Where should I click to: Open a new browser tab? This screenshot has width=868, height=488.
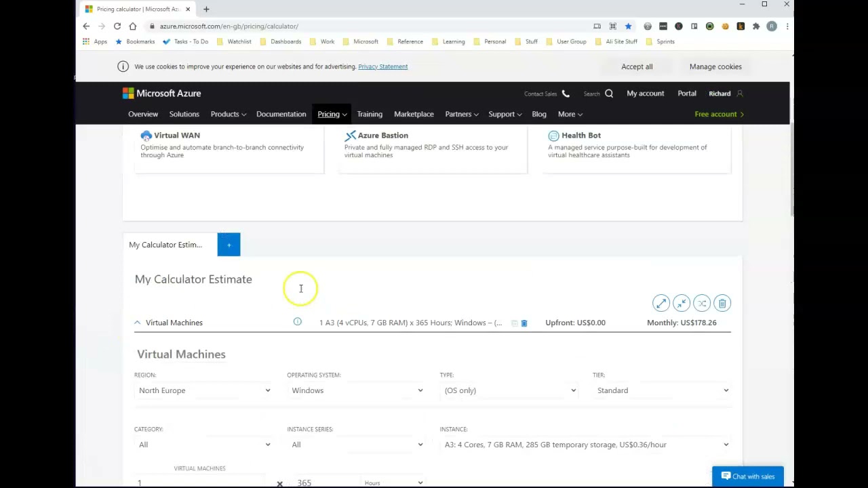tap(206, 9)
